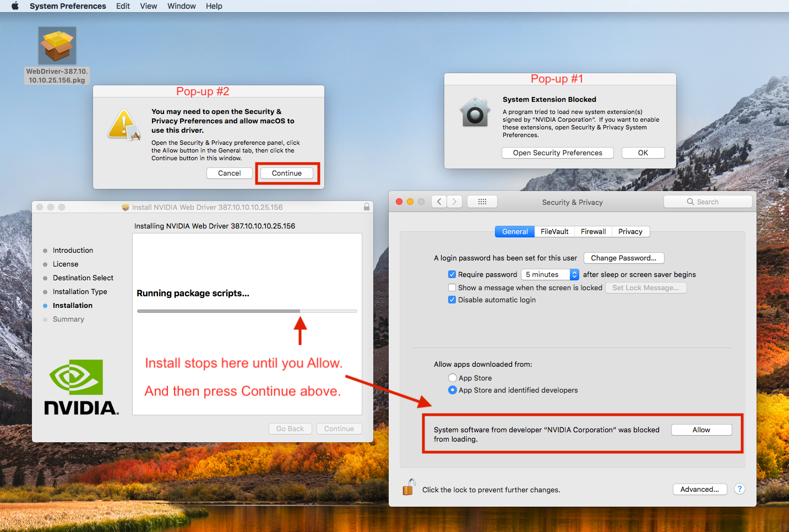
Task: Click Cancel in Pop-up #2
Action: tap(230, 173)
